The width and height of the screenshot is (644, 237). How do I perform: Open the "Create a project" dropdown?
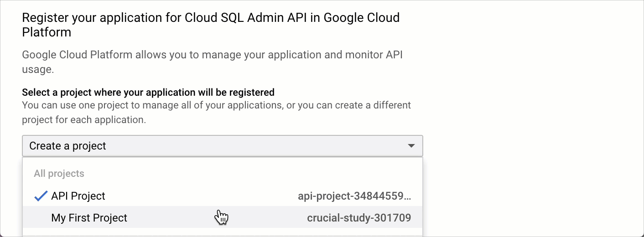click(222, 146)
